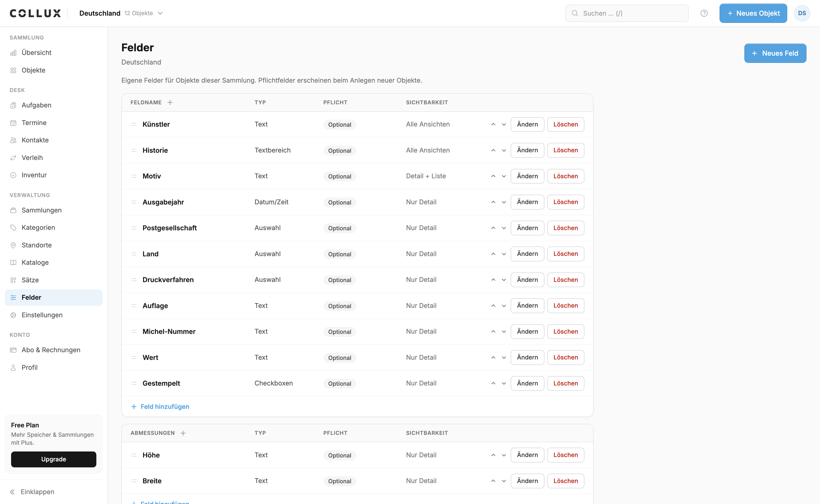
Task: Click Ändern for the Künstler field
Action: tap(527, 124)
